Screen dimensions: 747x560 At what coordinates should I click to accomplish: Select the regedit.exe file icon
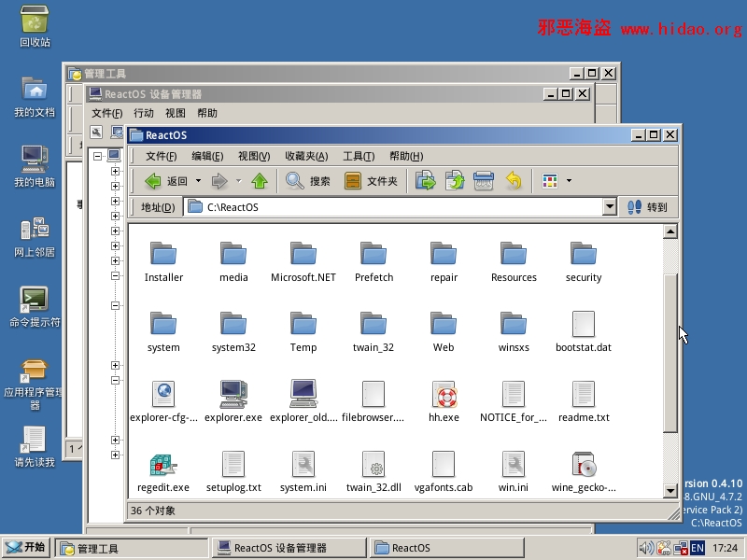click(163, 465)
